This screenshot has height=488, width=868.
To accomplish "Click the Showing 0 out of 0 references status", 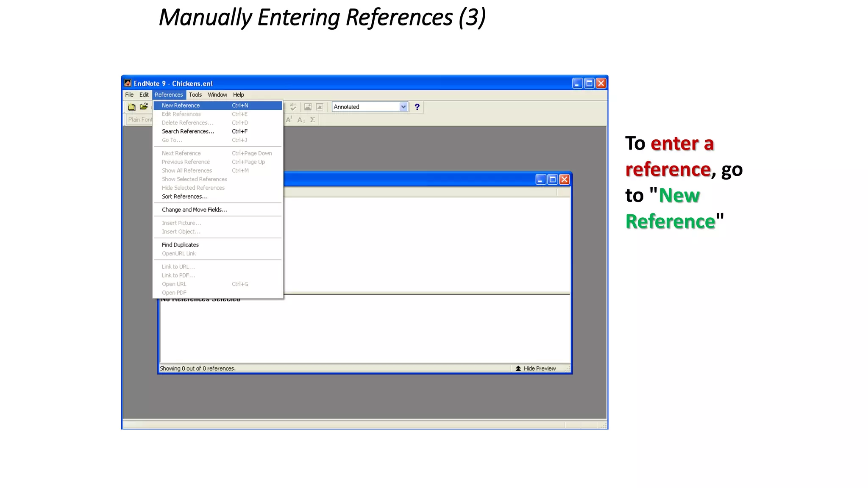I will pyautogui.click(x=198, y=369).
